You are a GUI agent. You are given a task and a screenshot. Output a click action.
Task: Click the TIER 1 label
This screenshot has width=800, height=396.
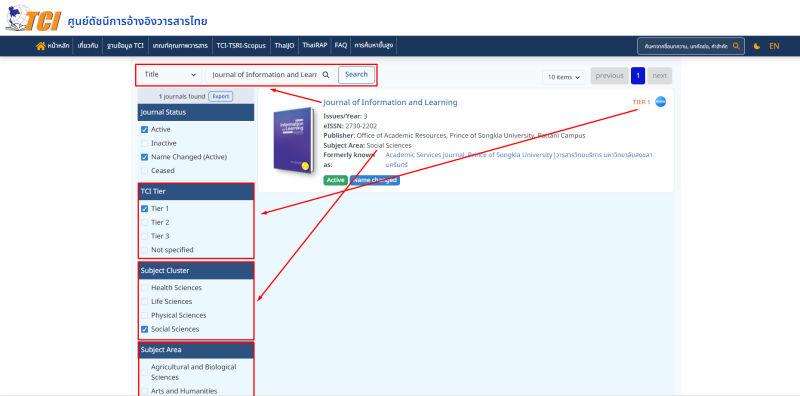point(641,102)
